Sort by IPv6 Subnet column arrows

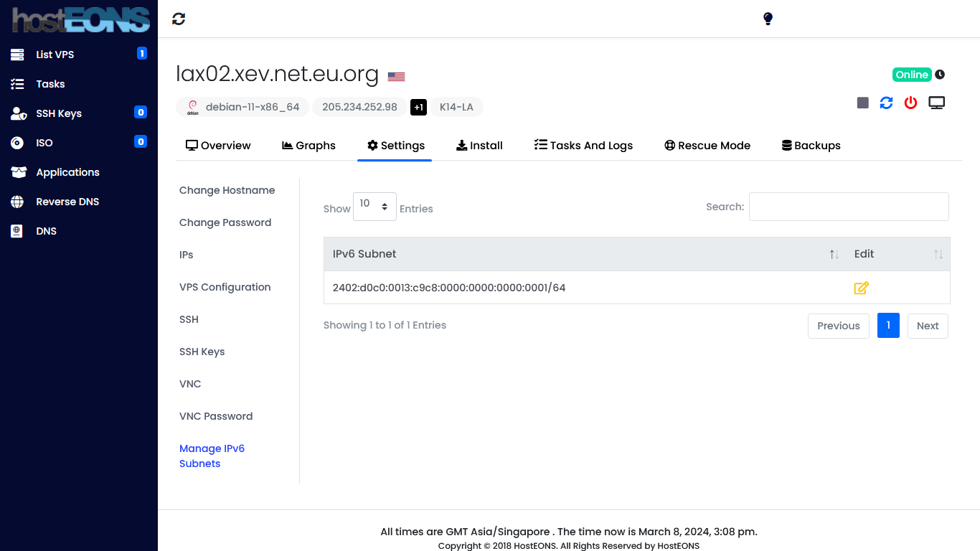pyautogui.click(x=834, y=254)
